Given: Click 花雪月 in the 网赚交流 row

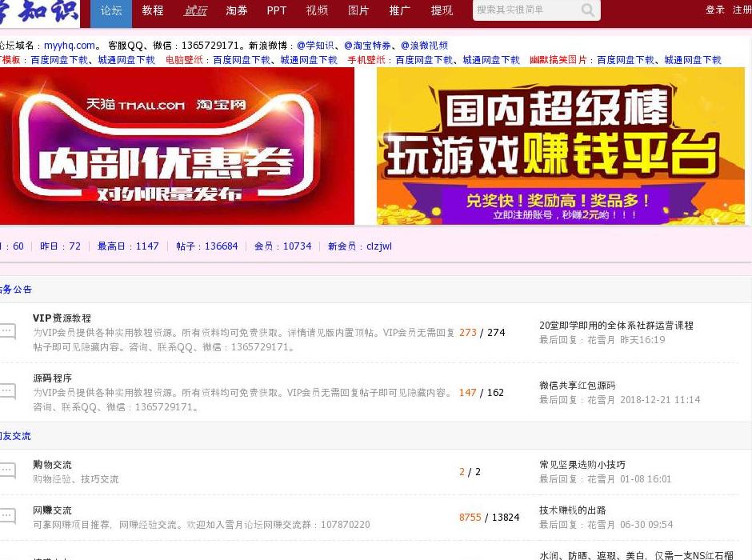Looking at the screenshot, I should coord(601,524).
